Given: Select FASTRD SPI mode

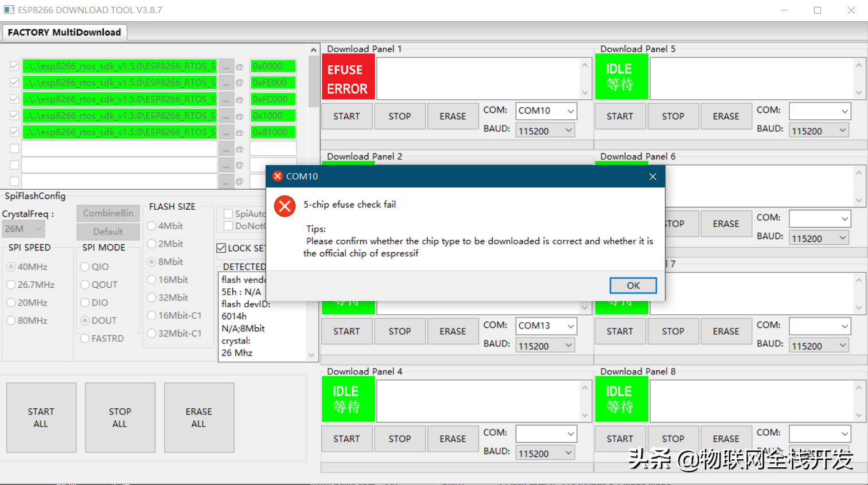Looking at the screenshot, I should point(103,338).
